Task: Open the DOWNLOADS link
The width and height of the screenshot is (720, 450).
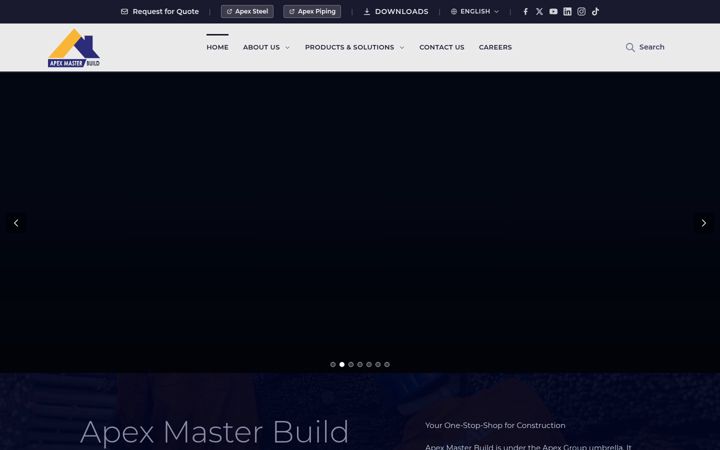Action: click(x=402, y=11)
